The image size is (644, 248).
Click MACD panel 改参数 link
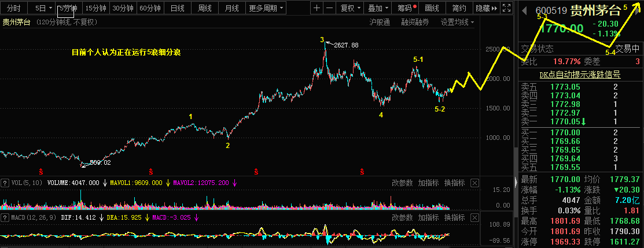click(x=402, y=217)
